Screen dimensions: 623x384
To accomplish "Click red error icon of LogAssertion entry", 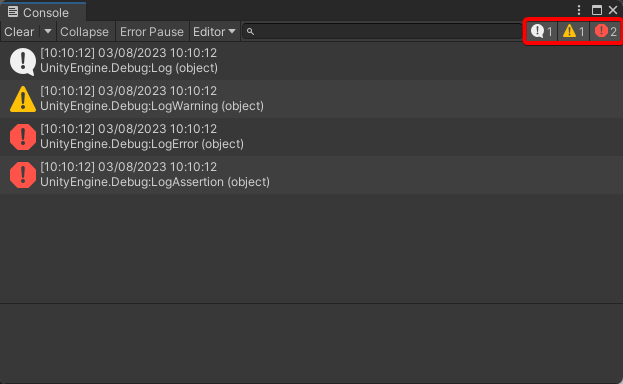I will point(23,175).
